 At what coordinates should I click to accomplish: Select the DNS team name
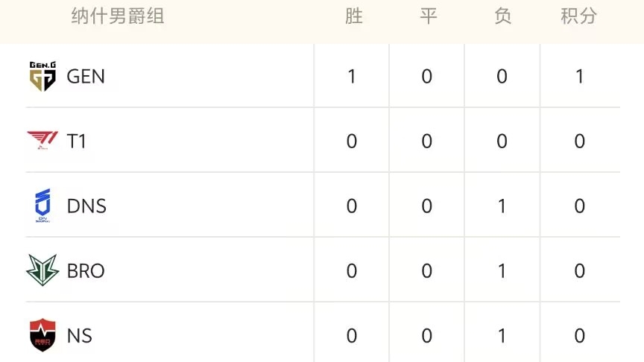pyautogui.click(x=86, y=206)
